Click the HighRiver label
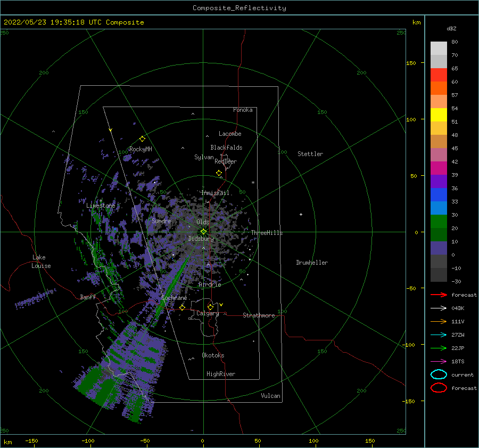This screenshot has height=448, width=479. coord(221,374)
